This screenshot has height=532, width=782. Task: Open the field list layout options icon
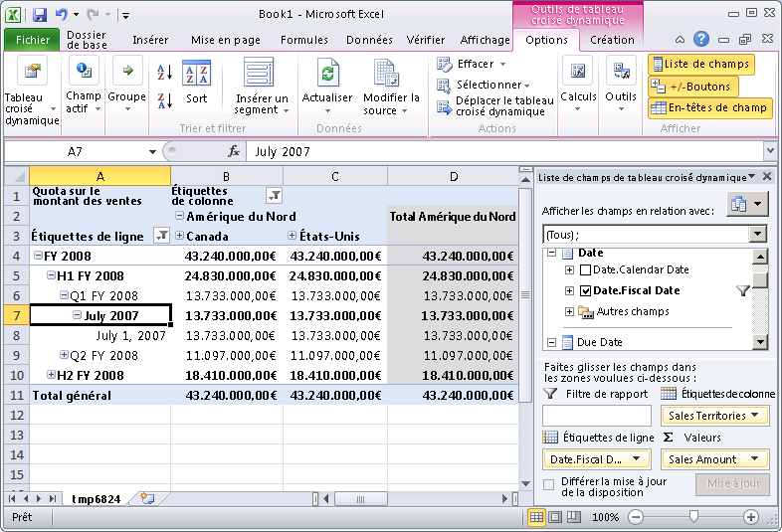746,204
